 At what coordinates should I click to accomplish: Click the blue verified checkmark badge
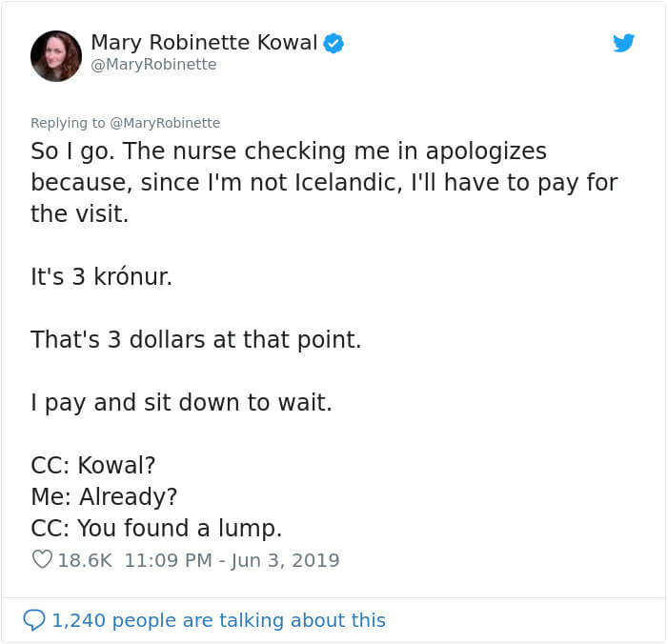click(x=333, y=43)
